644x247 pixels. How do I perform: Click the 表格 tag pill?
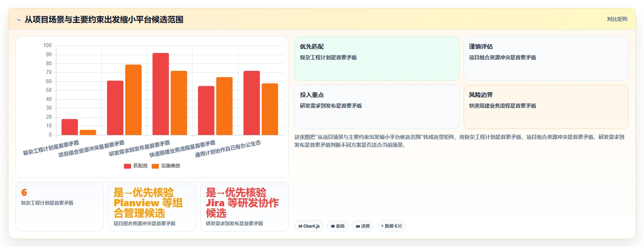(337, 226)
